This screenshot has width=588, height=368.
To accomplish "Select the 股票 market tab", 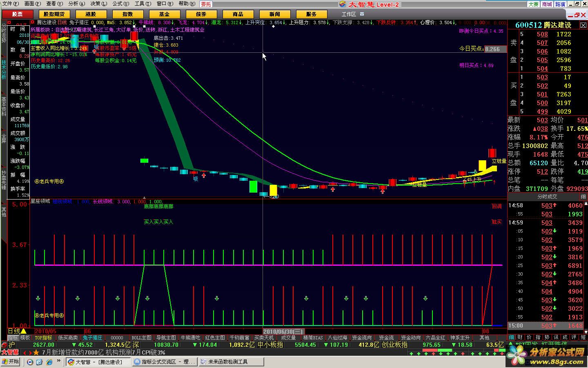I will pyautogui.click(x=18, y=14).
